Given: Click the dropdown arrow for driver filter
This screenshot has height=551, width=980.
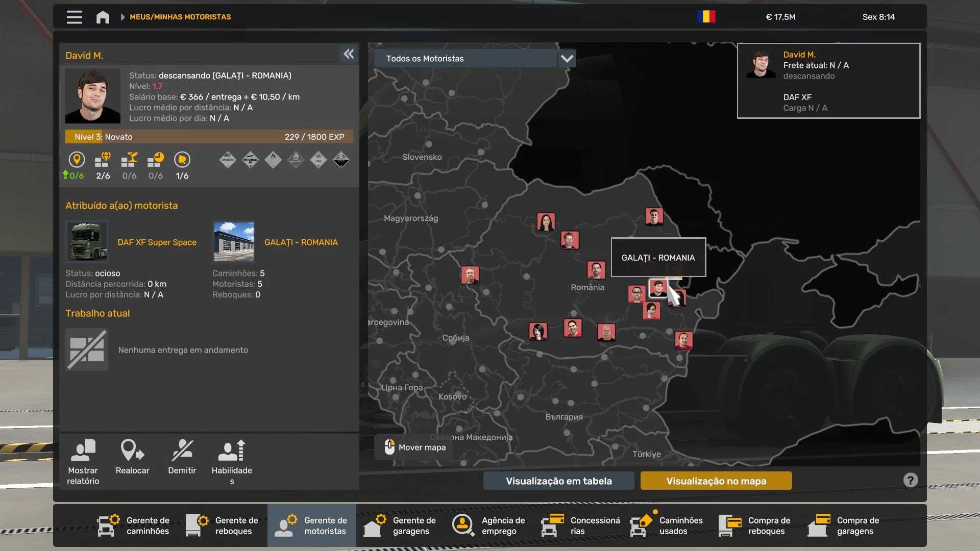Looking at the screenshot, I should tap(567, 59).
